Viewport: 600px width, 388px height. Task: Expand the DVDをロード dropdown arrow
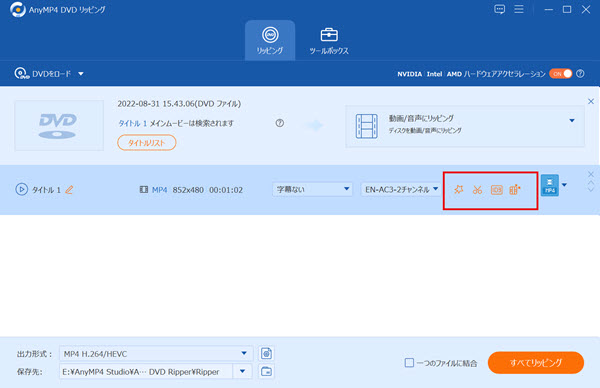(81, 74)
